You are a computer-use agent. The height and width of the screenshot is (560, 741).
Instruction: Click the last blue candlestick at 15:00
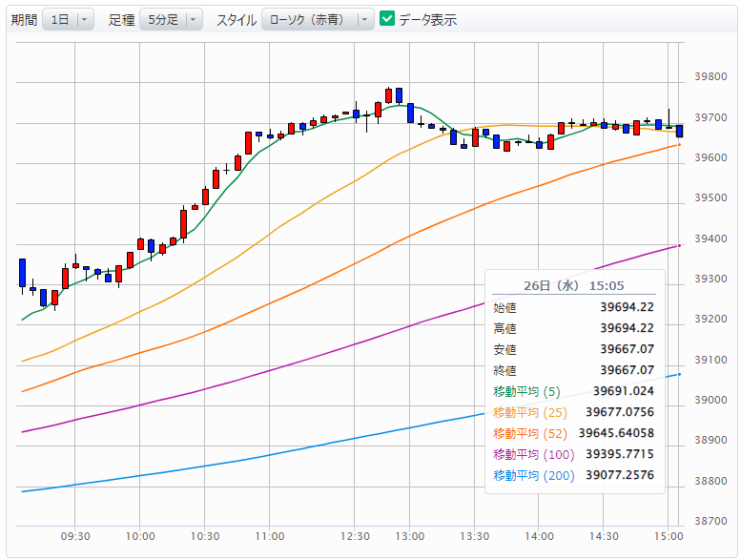[x=679, y=130]
